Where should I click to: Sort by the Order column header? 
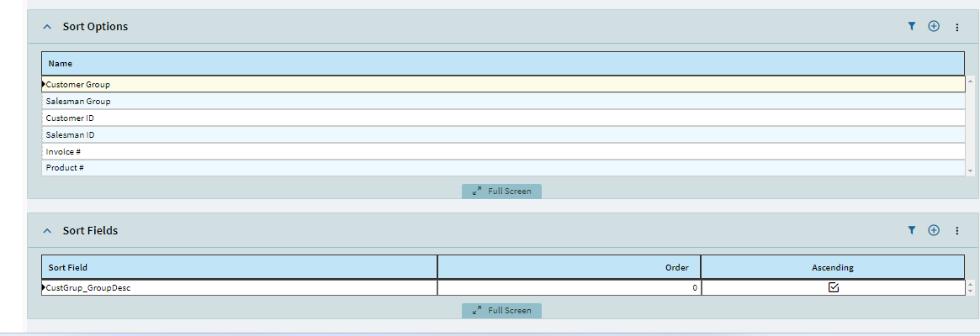pyautogui.click(x=569, y=267)
